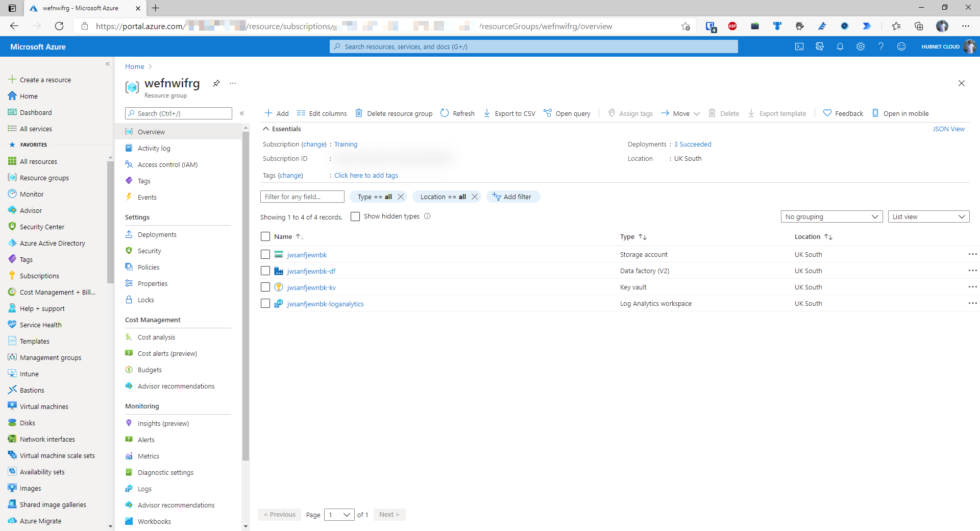Toggle Show hidden types checkbox
Viewport: 980px width, 531px height.
coord(355,216)
